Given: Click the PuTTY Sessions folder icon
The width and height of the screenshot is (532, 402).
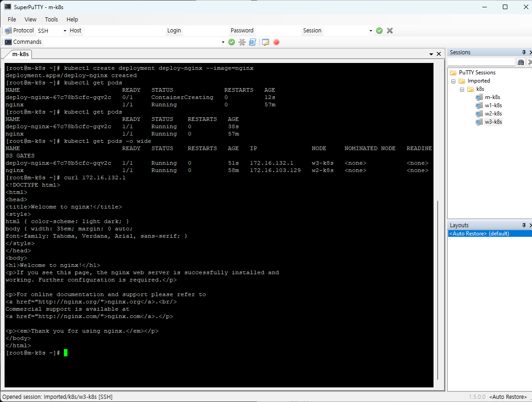Looking at the screenshot, I should [x=453, y=73].
